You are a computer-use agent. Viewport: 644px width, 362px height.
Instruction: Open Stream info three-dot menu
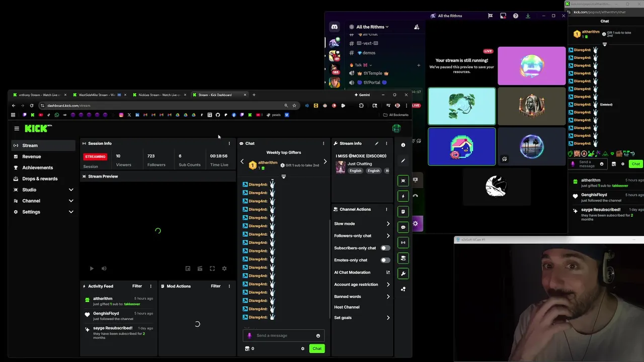point(386,143)
